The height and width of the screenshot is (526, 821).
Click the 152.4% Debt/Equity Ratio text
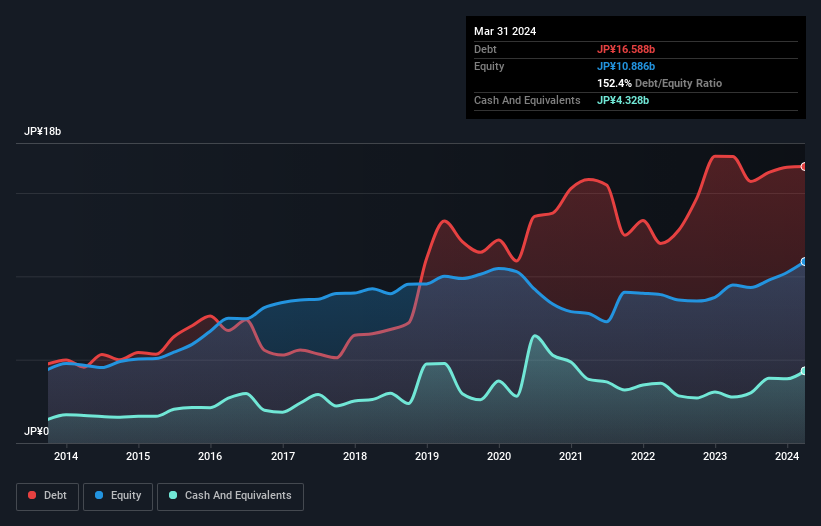click(659, 83)
